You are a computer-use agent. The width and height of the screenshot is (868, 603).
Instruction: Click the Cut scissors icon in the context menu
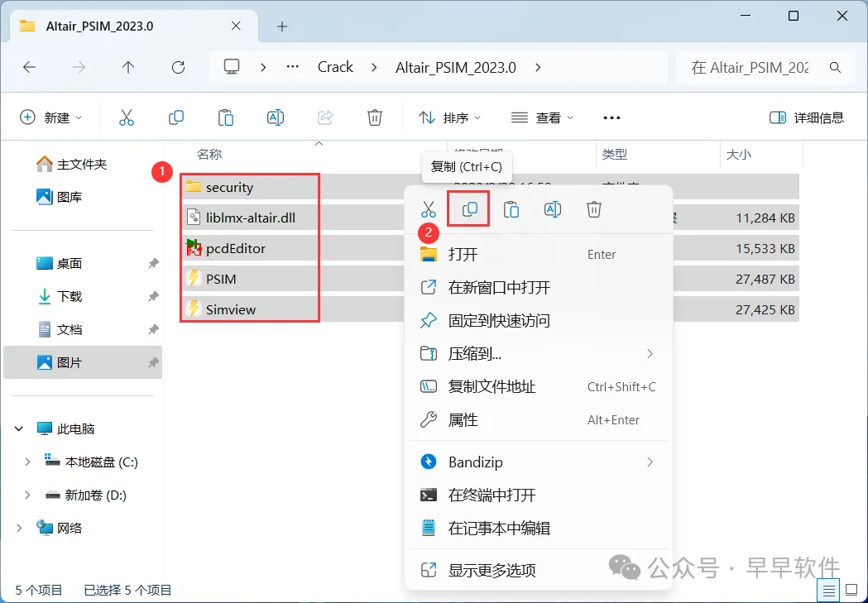(429, 209)
